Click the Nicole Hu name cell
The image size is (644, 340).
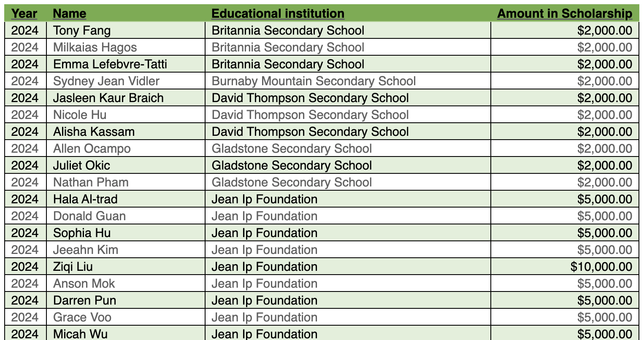(x=80, y=115)
